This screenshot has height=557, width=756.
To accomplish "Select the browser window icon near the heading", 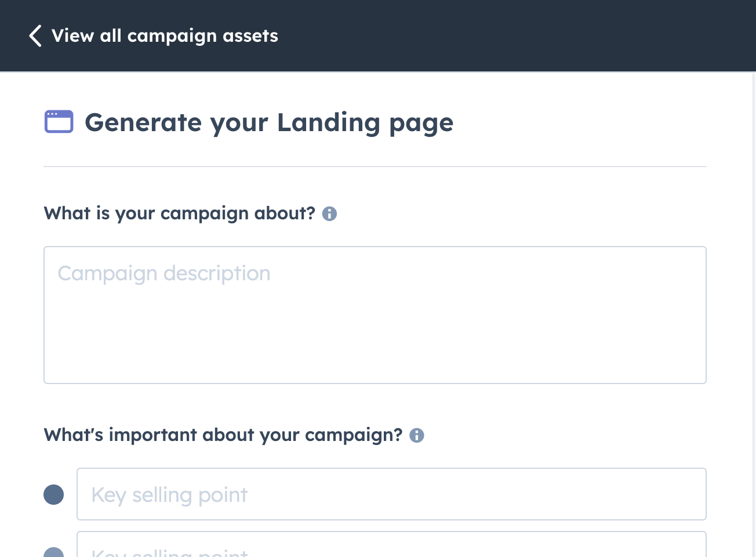I will click(x=59, y=122).
